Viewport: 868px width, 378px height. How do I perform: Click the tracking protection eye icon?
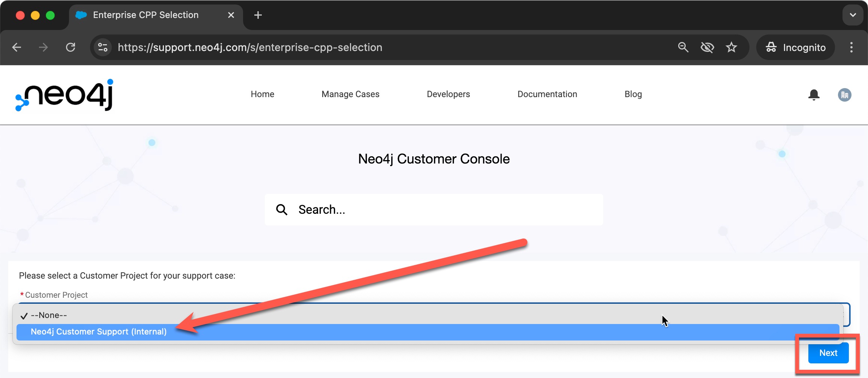tap(707, 47)
